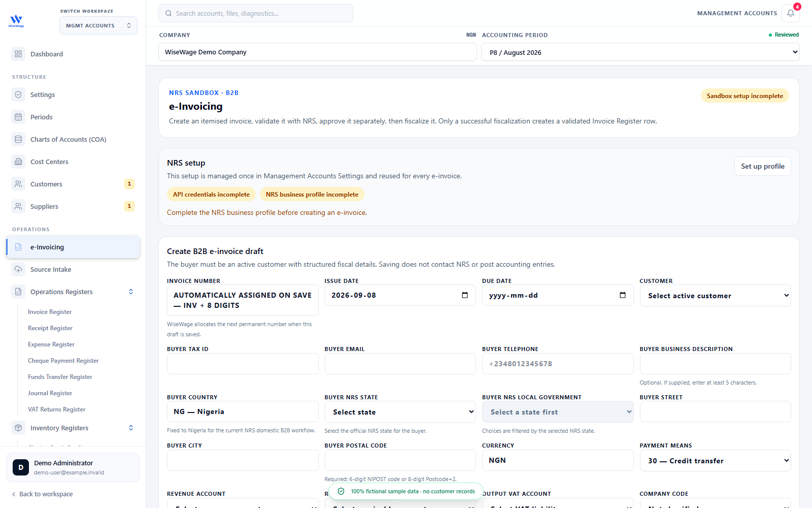Click the Customers people icon
Image resolution: width=812 pixels, height=508 pixels.
[x=18, y=184]
